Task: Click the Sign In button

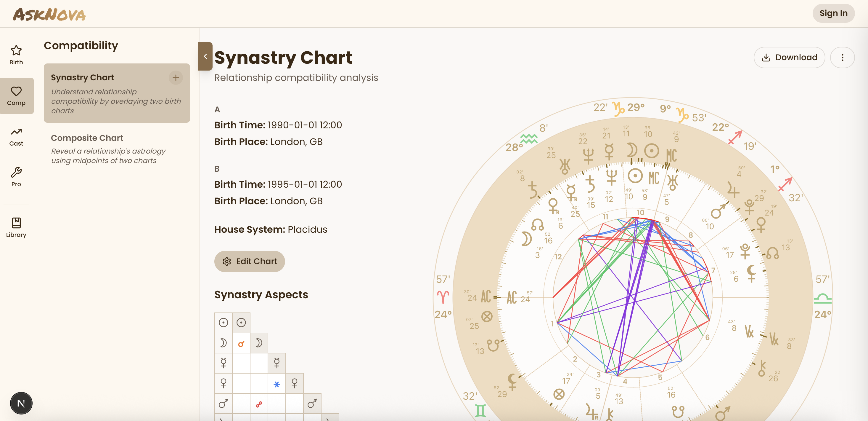Action: [833, 13]
